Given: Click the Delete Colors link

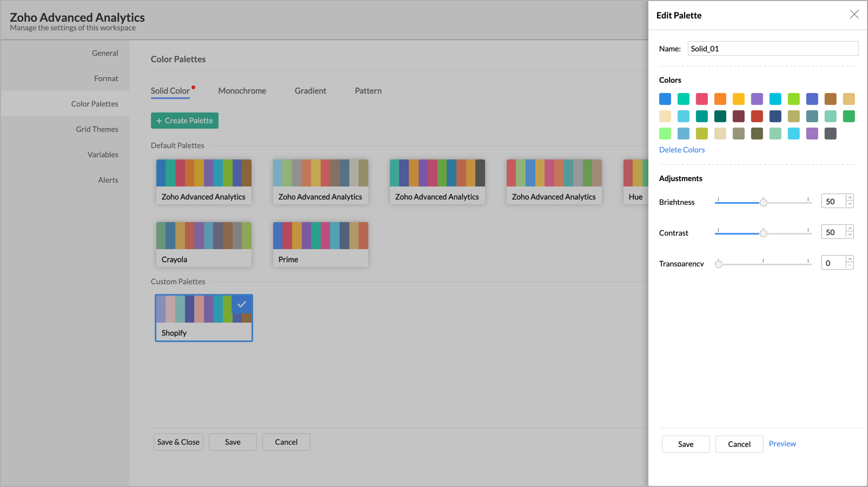Looking at the screenshot, I should point(681,150).
